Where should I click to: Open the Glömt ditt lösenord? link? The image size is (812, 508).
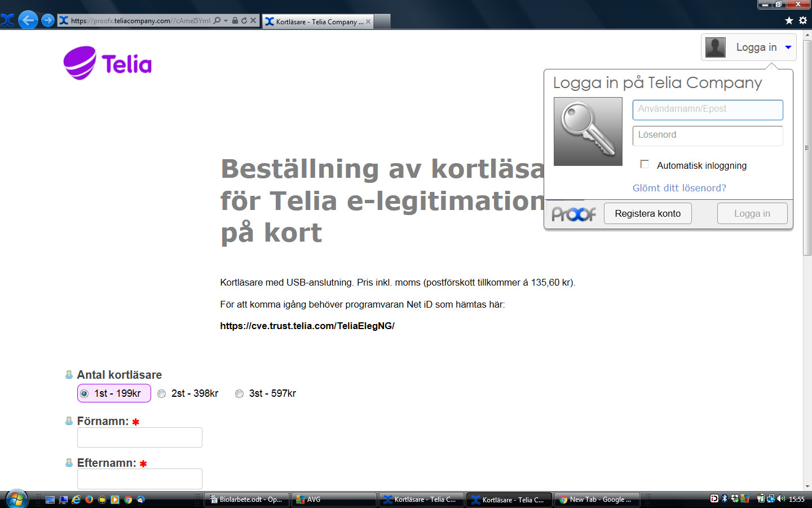point(679,188)
